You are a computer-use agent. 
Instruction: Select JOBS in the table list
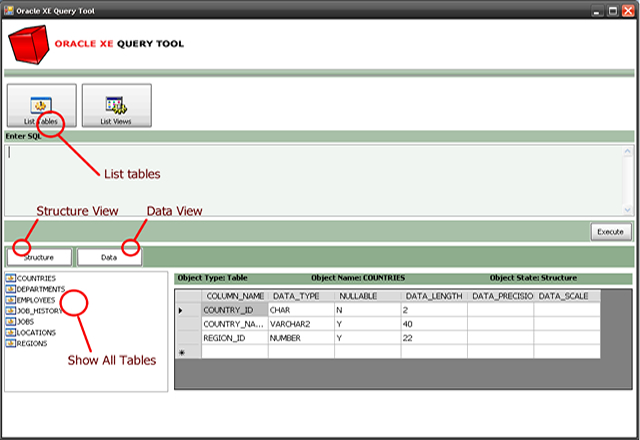(x=25, y=322)
